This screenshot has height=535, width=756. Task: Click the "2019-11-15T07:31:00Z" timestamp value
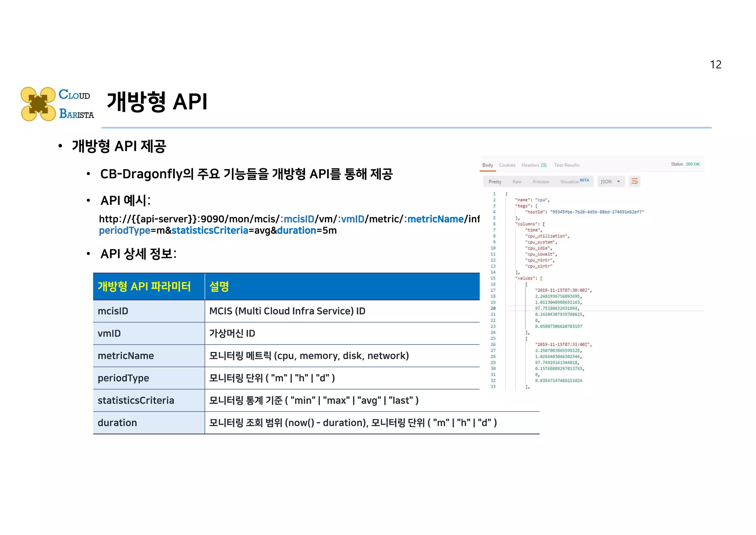[x=563, y=344]
